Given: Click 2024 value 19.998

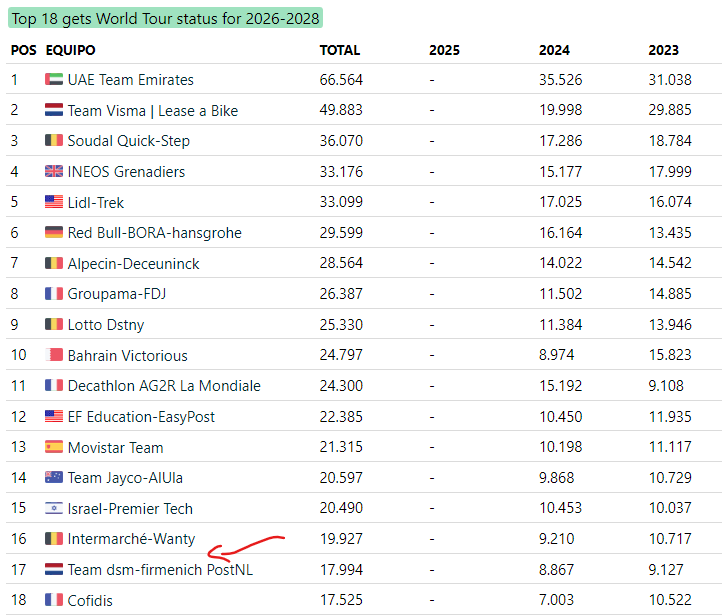Looking at the screenshot, I should pos(560,110).
